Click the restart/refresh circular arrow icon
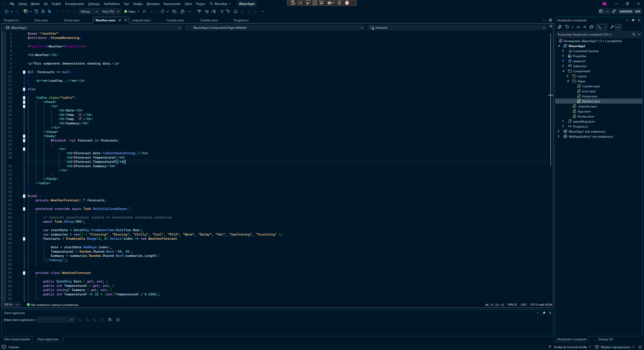The image size is (644, 350). [163, 12]
